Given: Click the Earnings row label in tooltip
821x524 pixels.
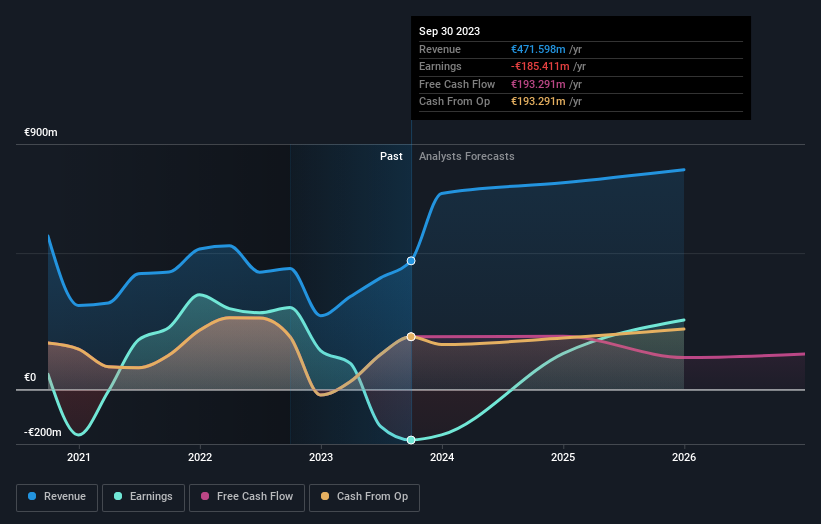Looking at the screenshot, I should pos(440,66).
